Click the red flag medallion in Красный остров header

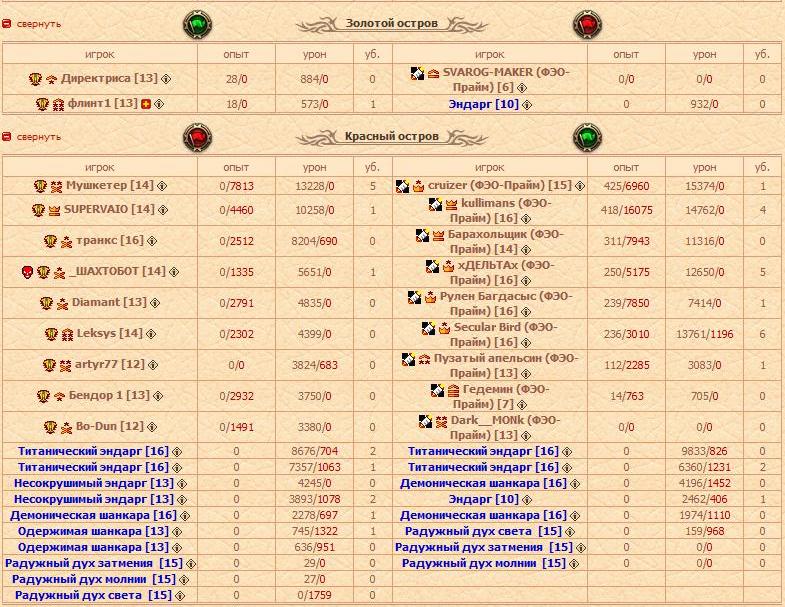pyautogui.click(x=197, y=138)
